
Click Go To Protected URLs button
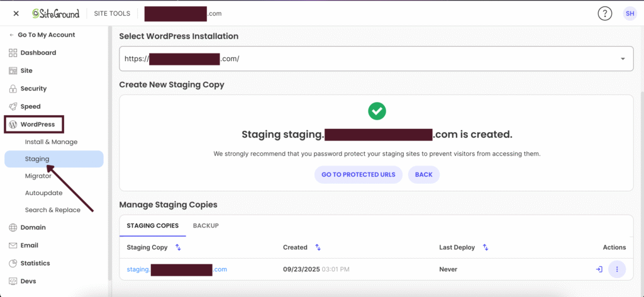[358, 174]
